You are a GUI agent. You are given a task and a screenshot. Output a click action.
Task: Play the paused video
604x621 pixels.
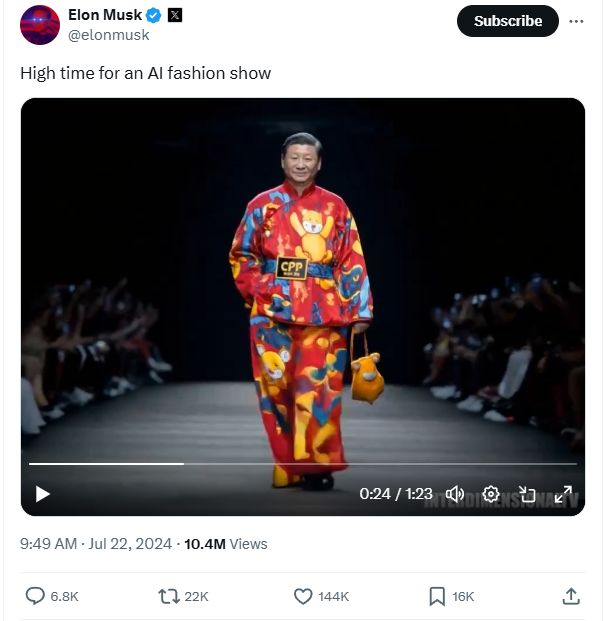42,494
